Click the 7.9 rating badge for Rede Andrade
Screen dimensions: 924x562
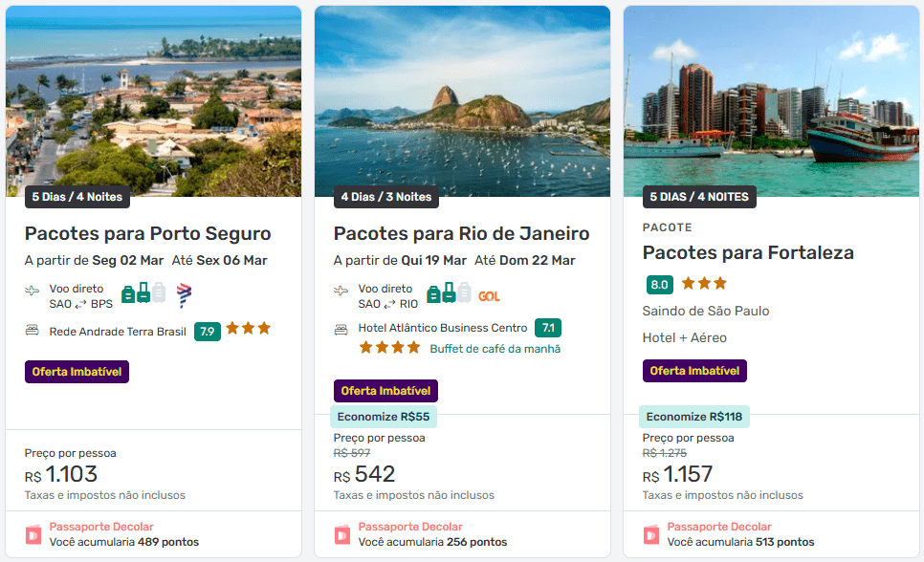[x=207, y=332]
